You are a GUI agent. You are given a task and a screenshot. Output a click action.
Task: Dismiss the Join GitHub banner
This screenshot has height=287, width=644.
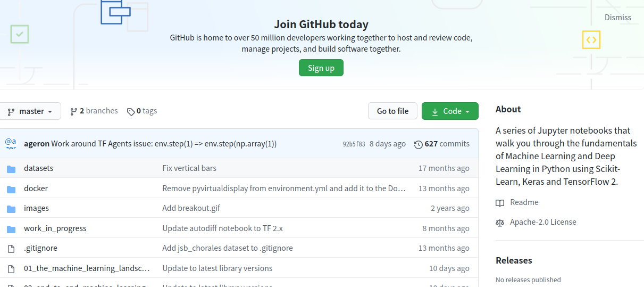618,18
